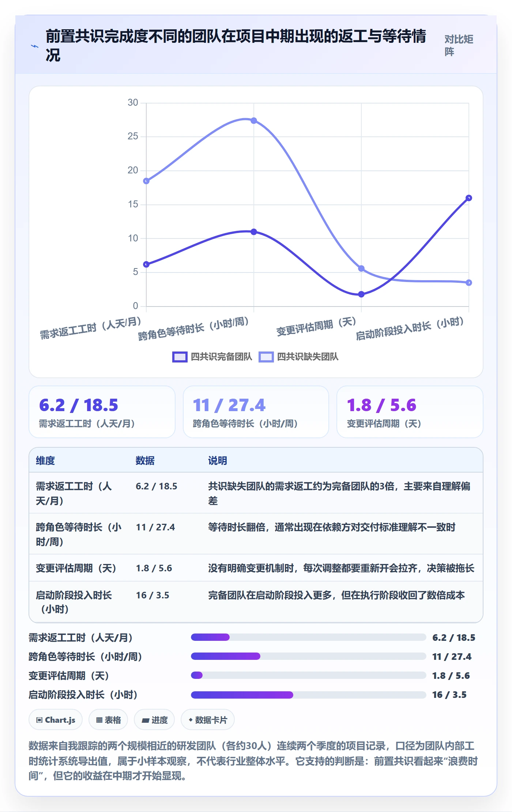The image size is (512, 812).
Task: Click the 需求返工工时 progress bar
Action: tap(309, 637)
